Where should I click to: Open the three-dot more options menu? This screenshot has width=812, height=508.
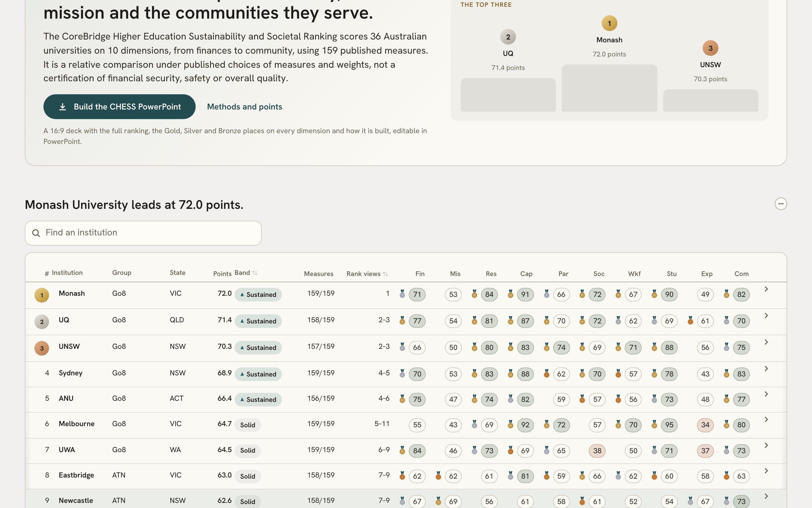coord(780,203)
